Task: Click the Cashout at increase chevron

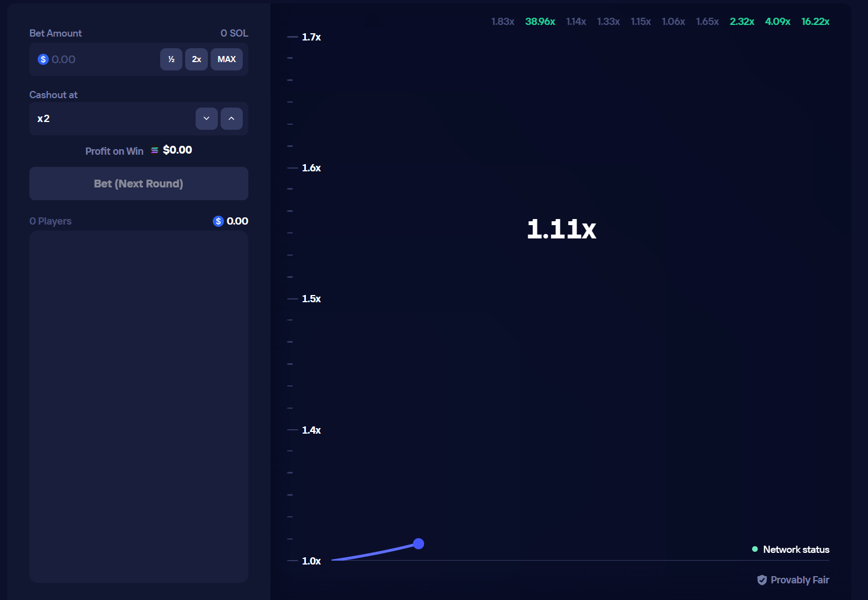Action: point(232,119)
